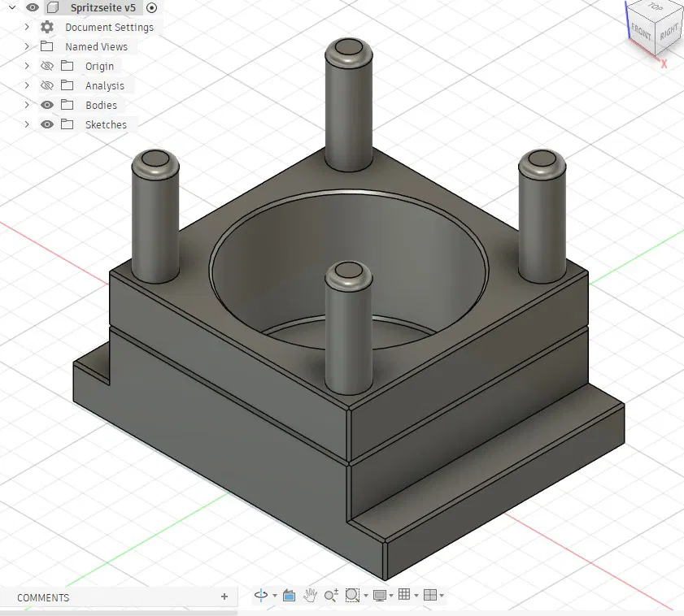Show the hidden Analysis folder

coord(47,85)
